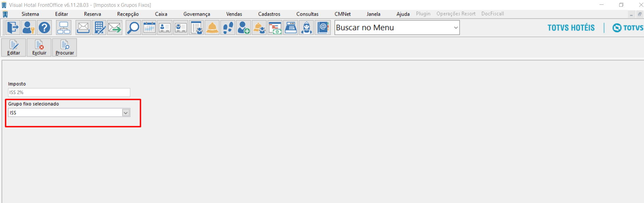Click the application icon in menu bar
Image resolution: width=644 pixels, height=203 pixels.
click(5, 14)
